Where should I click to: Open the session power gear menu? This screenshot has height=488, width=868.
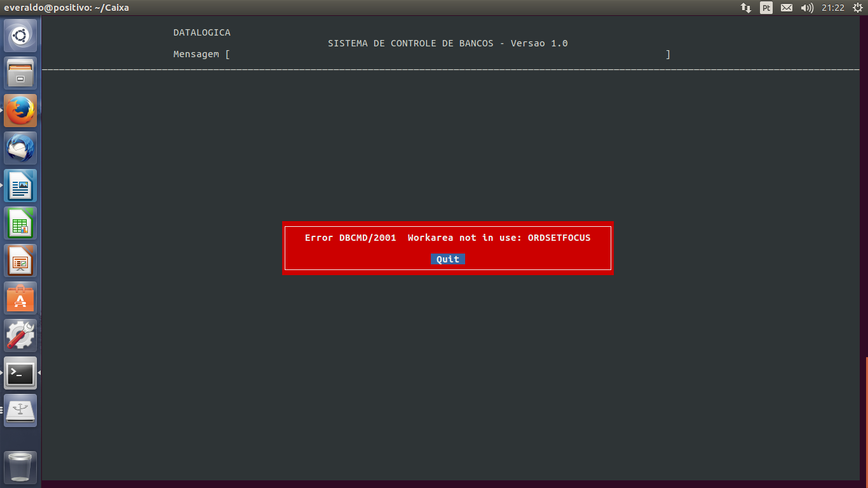857,8
